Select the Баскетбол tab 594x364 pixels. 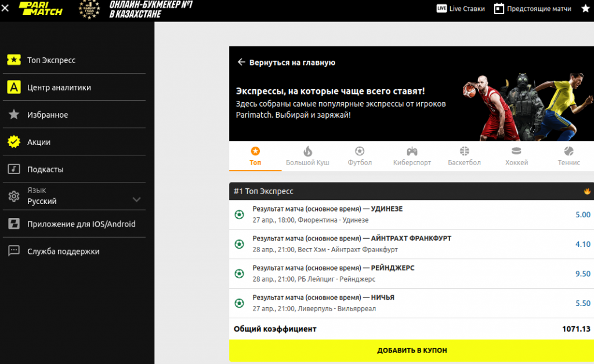pyautogui.click(x=465, y=156)
